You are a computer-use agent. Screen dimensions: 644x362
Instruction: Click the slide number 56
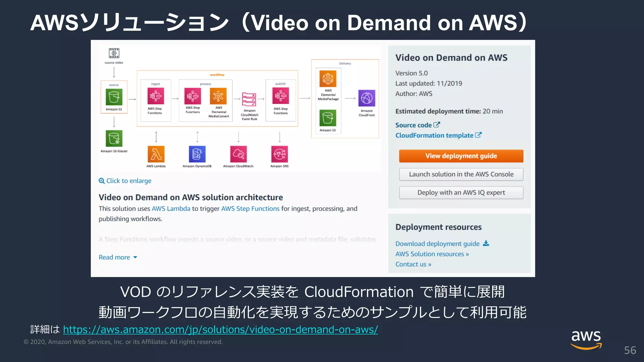tap(630, 350)
